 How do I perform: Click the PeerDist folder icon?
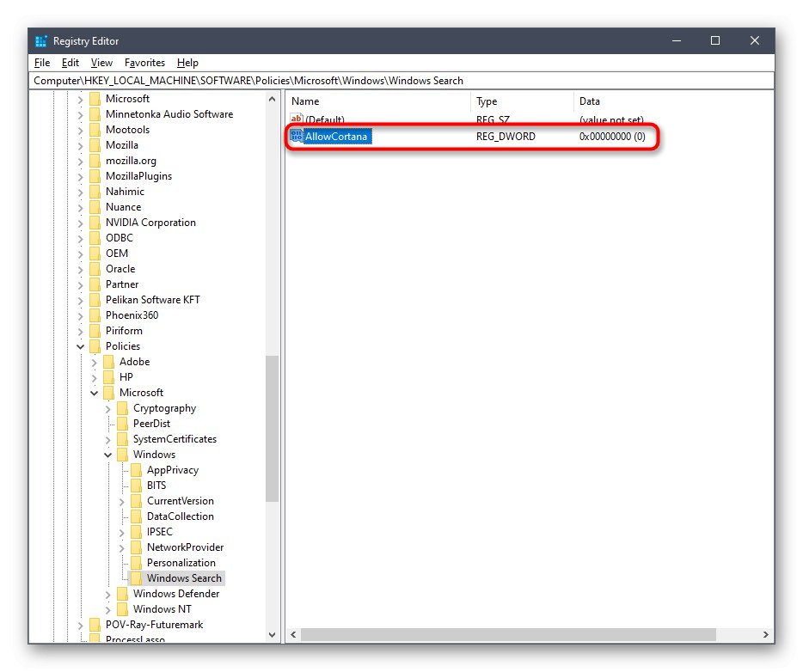point(122,424)
